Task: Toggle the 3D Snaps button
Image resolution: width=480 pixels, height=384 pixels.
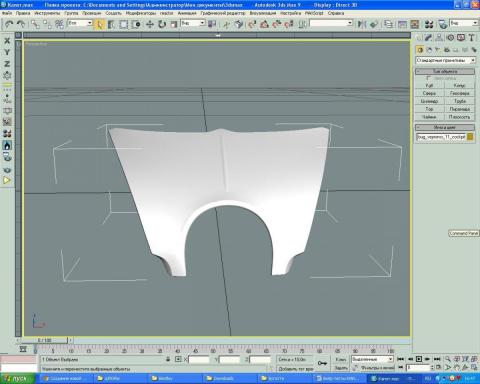Action: [x=252, y=24]
